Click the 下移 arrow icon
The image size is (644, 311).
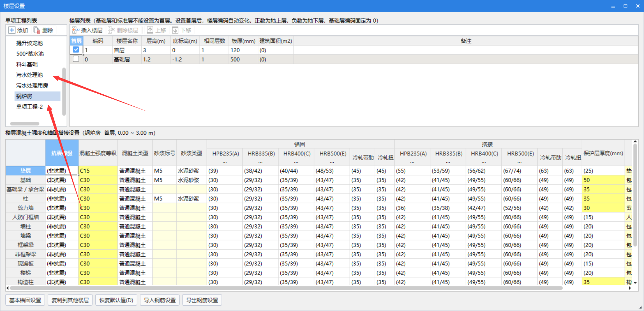click(175, 30)
